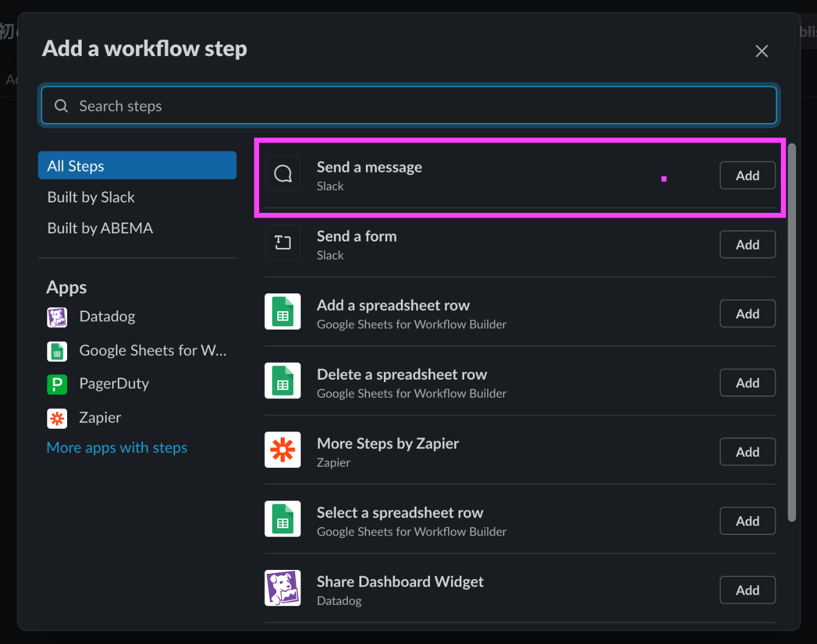Select the Built by ABEMA filter

(x=137, y=228)
